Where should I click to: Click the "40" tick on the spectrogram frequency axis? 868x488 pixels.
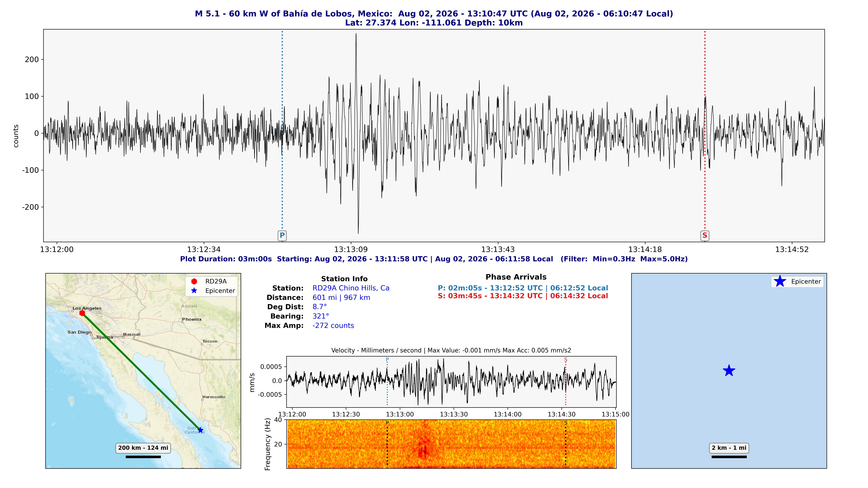[278, 420]
